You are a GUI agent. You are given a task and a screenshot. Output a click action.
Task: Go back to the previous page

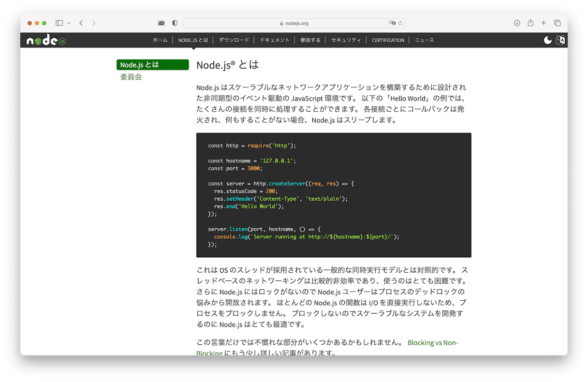click(x=81, y=23)
